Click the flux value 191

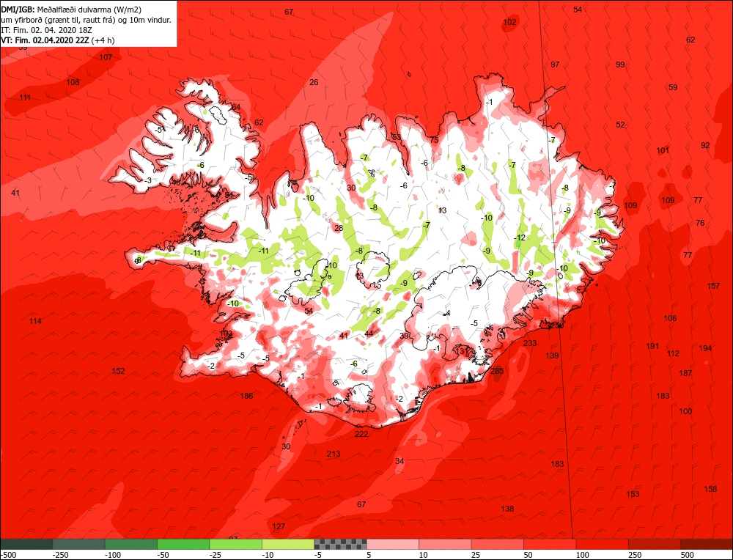coord(652,346)
